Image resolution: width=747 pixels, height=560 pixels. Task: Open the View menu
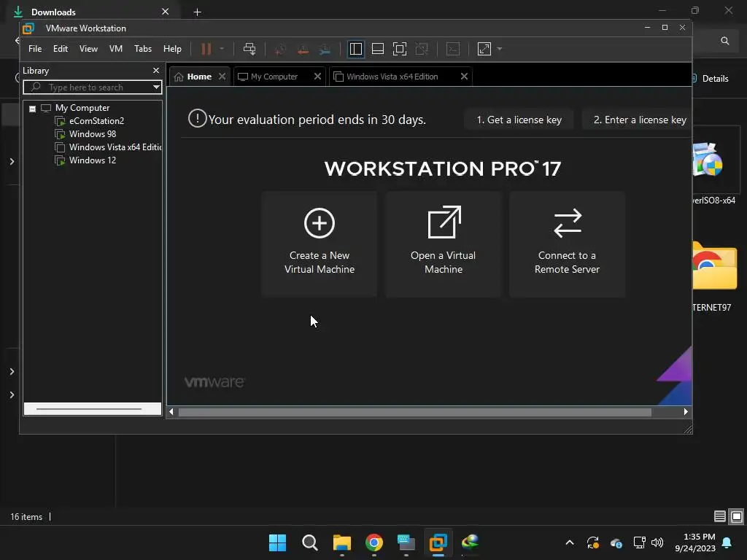(88, 49)
